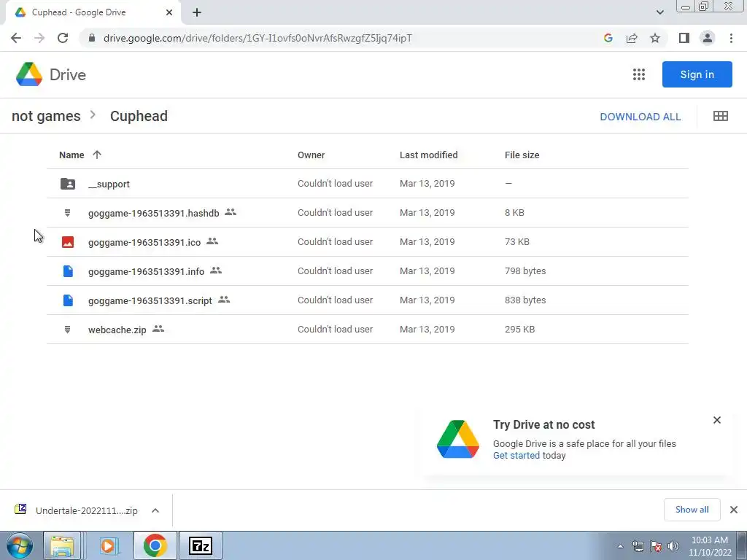Click DOWNLOAD ALL

coord(640,117)
